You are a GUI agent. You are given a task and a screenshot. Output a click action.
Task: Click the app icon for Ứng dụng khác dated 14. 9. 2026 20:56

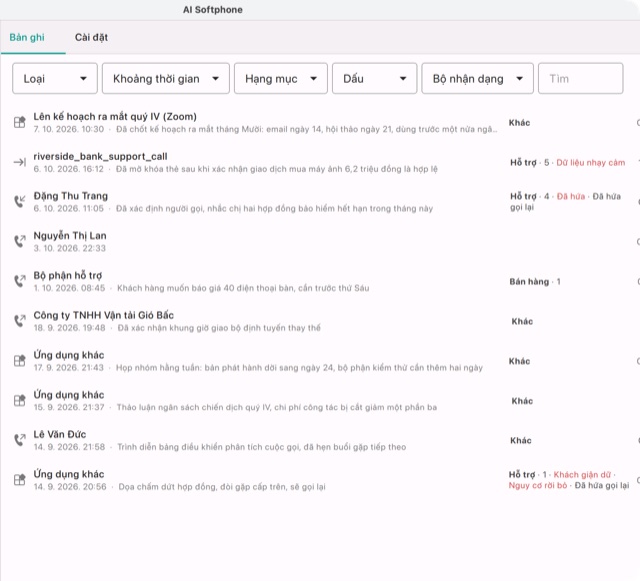coord(20,479)
